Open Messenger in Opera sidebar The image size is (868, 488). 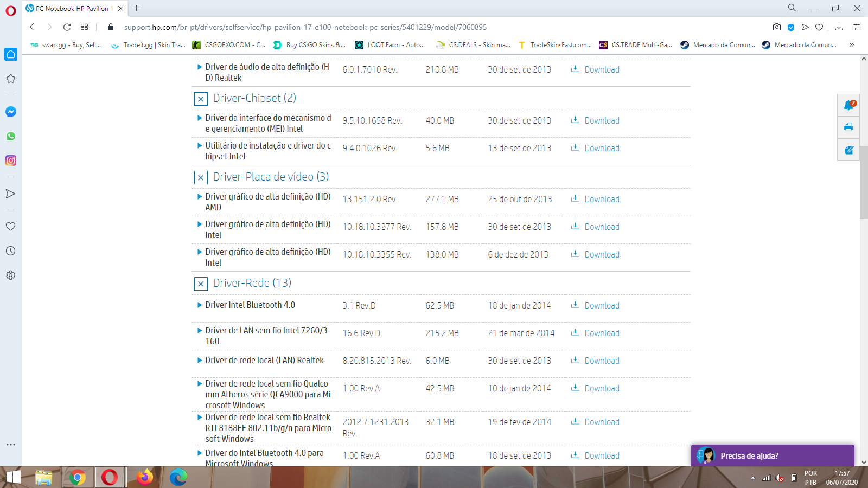tap(11, 112)
